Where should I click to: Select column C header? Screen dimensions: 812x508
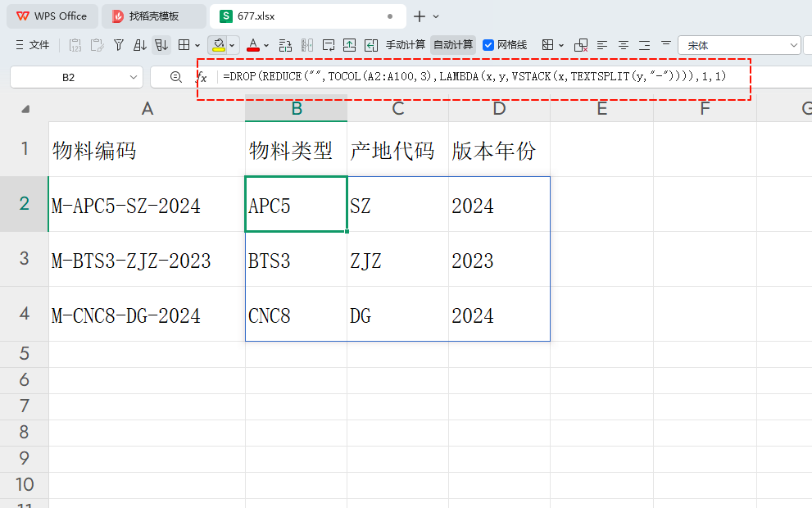click(x=397, y=109)
